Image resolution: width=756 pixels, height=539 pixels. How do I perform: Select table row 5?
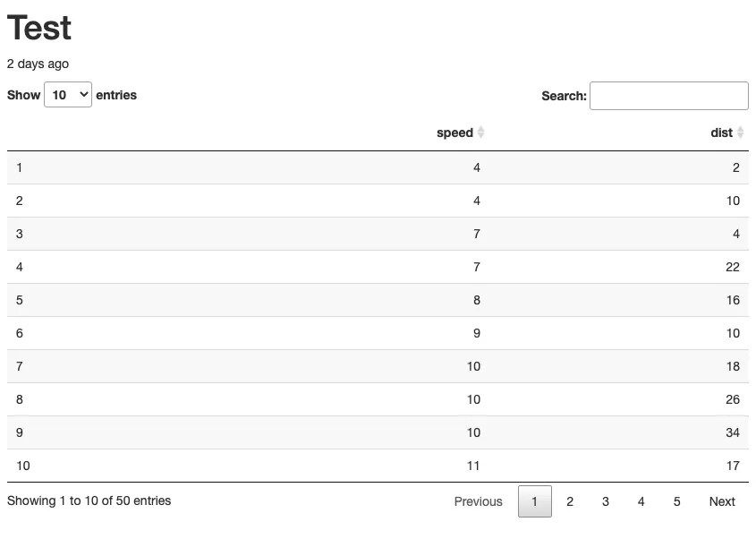20,300
